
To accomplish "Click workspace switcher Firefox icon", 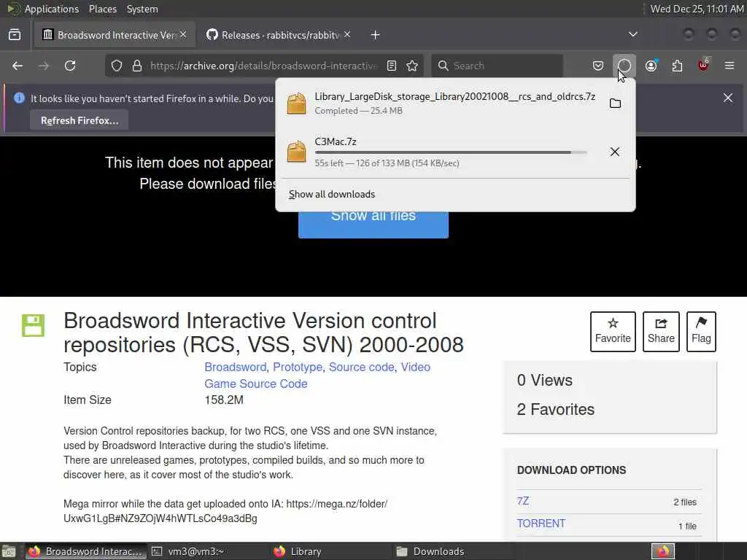I will click(663, 551).
